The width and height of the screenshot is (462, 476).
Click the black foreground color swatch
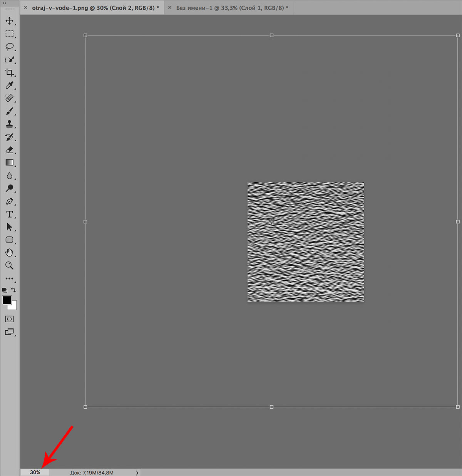(7, 300)
